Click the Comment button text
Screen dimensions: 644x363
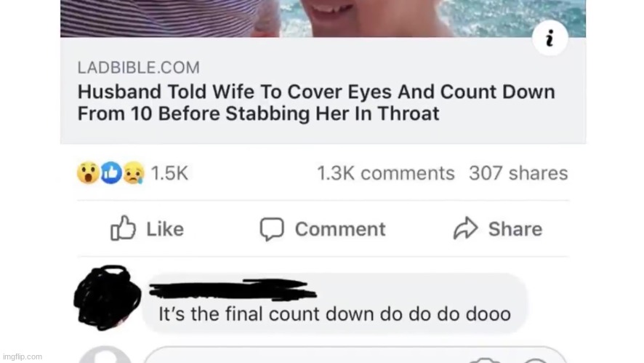[x=340, y=229]
